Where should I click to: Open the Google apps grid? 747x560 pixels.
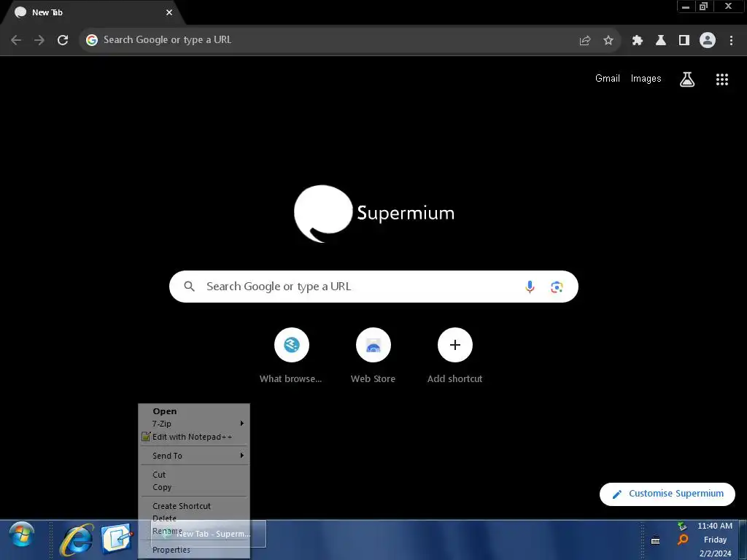[722, 79]
